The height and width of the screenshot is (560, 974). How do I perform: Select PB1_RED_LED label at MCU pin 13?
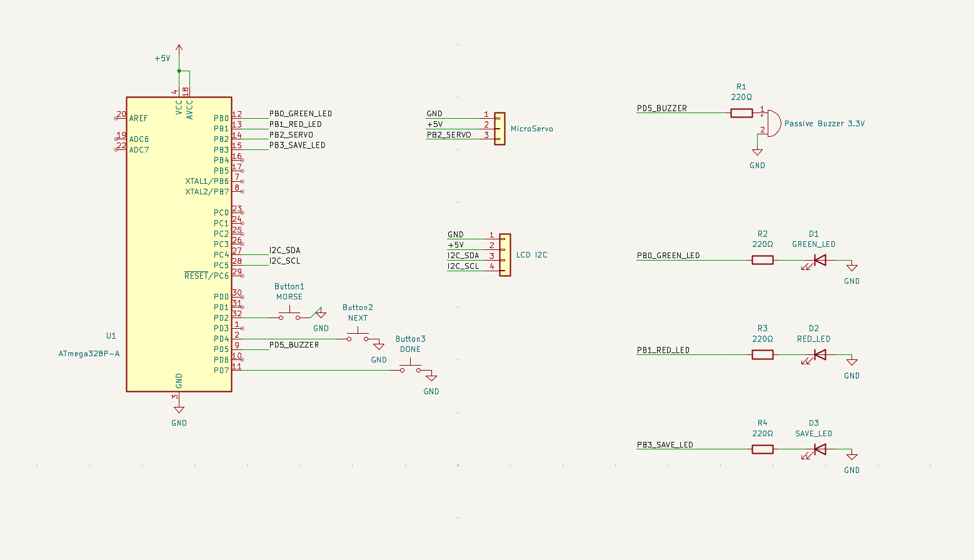pyautogui.click(x=295, y=124)
